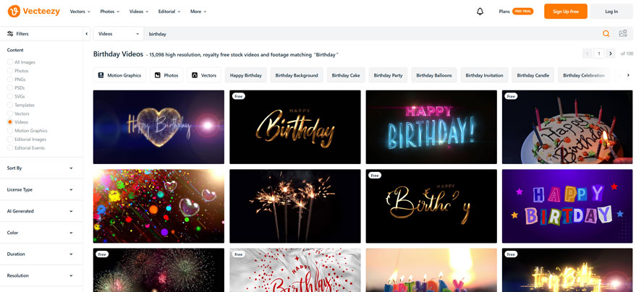Open the Videos search type dropdown
The width and height of the screenshot is (644, 292).
(118, 34)
